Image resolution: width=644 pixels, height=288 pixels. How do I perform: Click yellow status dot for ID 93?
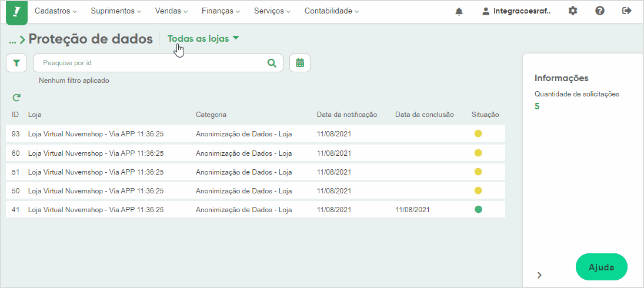click(x=478, y=133)
